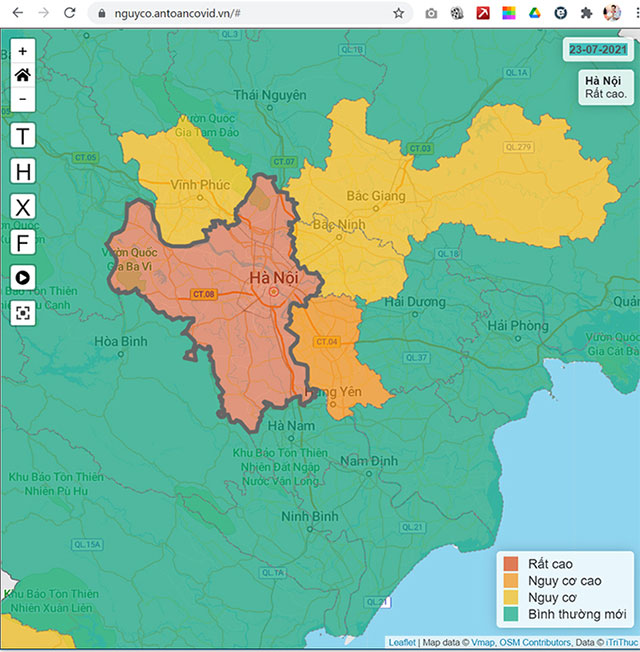Click the browser forward arrow

(x=43, y=13)
